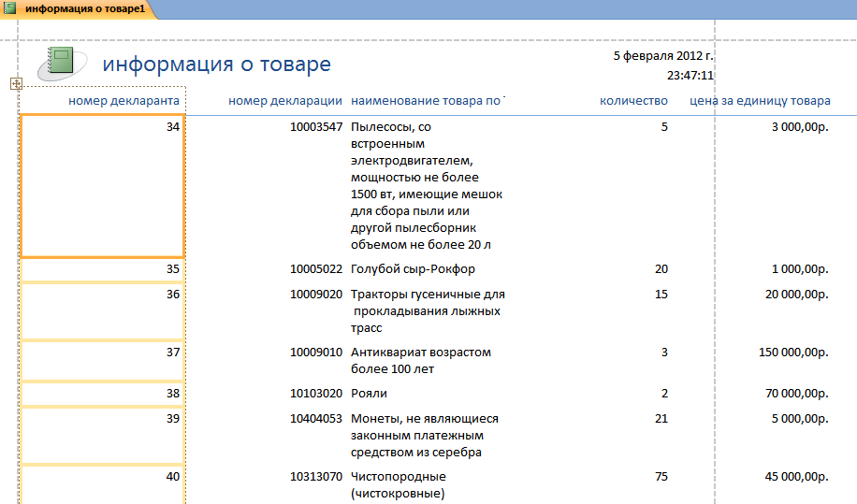Select declaration number 10009020
The height and width of the screenshot is (504, 857).
pyautogui.click(x=316, y=294)
